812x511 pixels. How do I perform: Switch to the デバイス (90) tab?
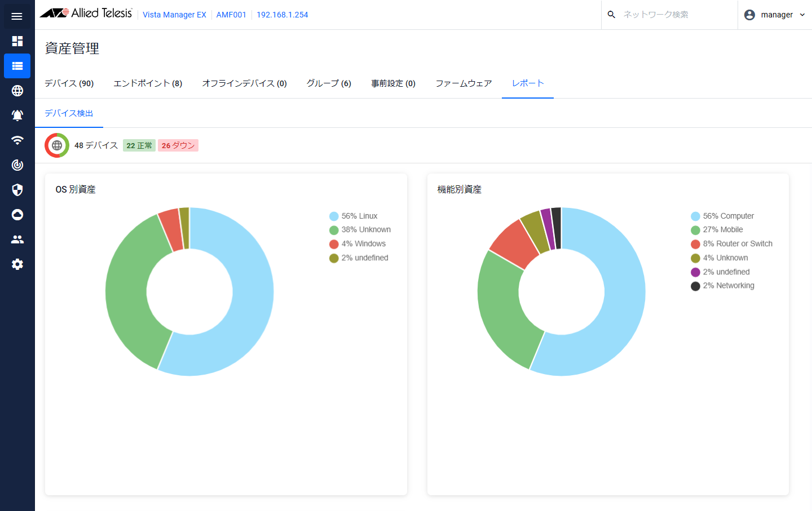click(x=69, y=83)
